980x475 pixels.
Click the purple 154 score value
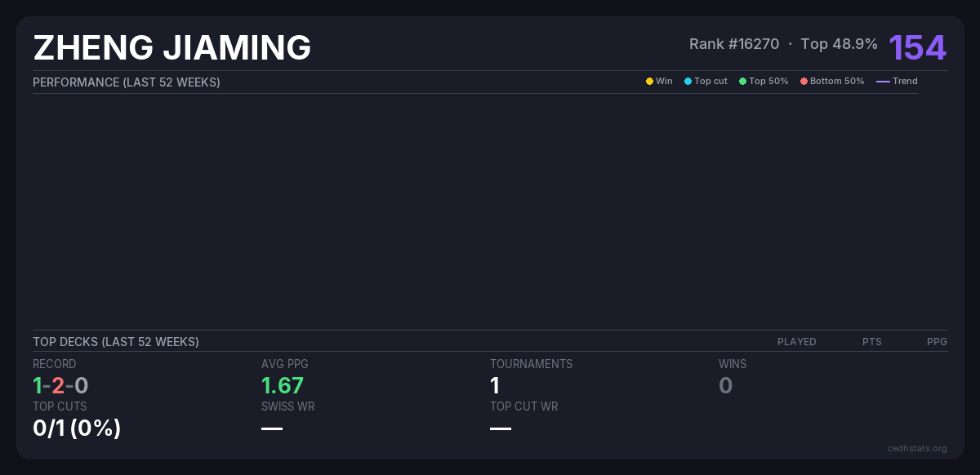[917, 47]
